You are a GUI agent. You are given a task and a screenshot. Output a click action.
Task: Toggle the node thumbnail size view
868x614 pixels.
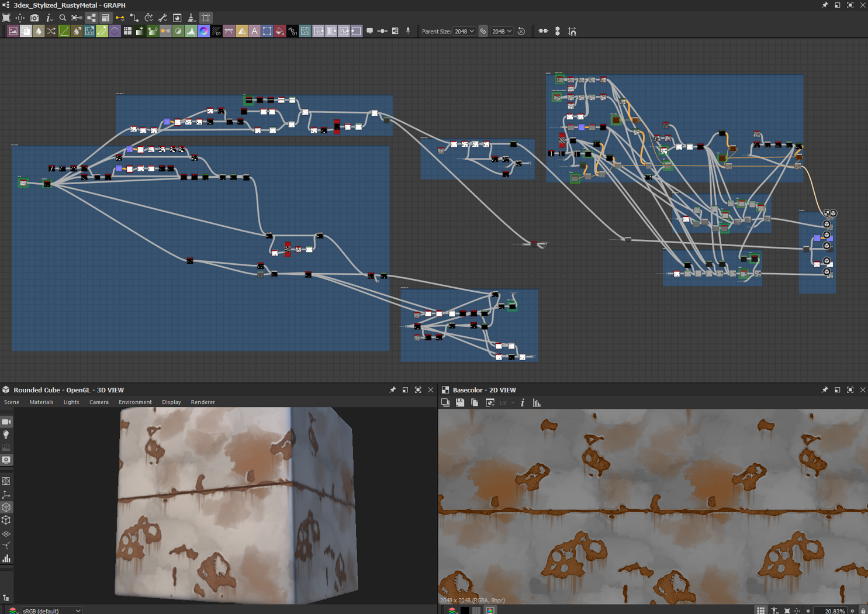105,18
